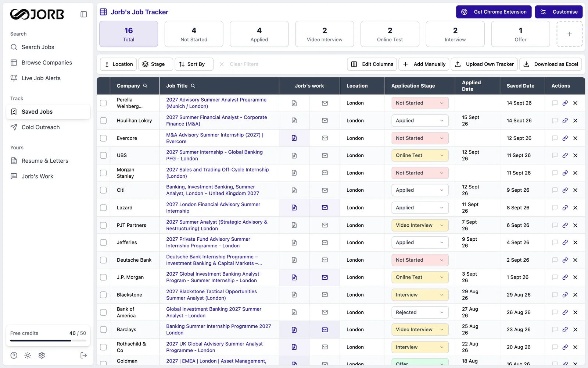The width and height of the screenshot is (588, 368).
Task: Select the Perella Weinberg row checkbox
Action: (103, 103)
